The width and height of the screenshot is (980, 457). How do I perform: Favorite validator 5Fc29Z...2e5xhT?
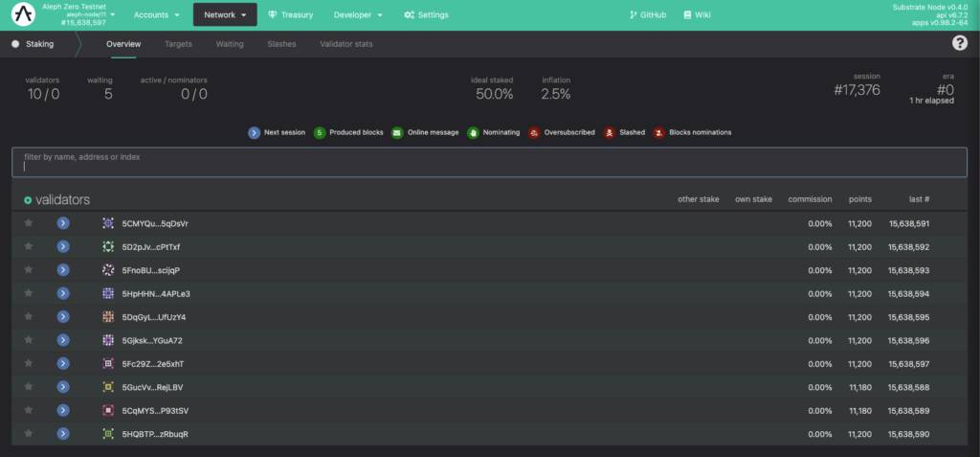(x=28, y=363)
